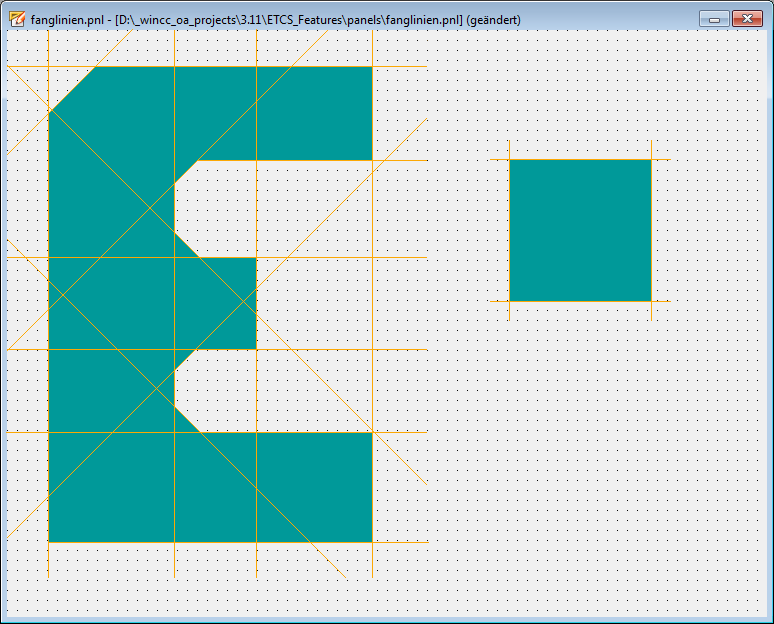Click the bottom-left corner of the teal square
The image size is (774, 624).
[x=510, y=300]
